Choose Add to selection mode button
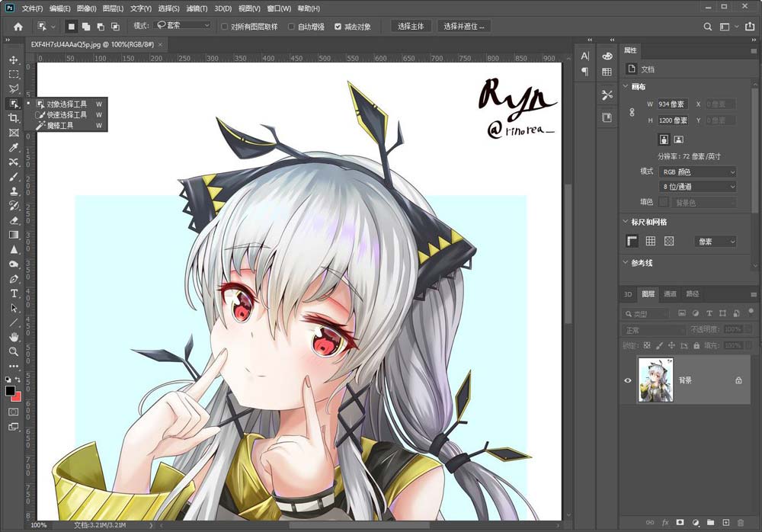 tap(86, 27)
